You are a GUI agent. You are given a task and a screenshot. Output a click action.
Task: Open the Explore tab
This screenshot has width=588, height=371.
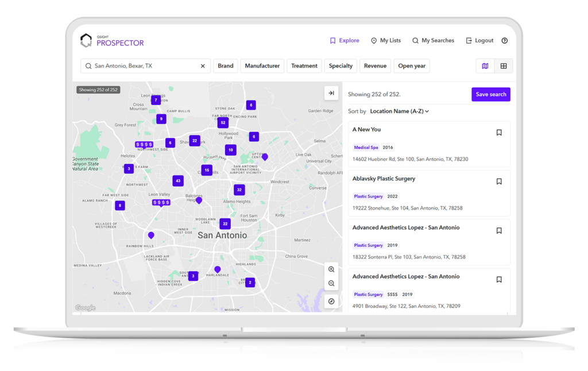tap(344, 40)
